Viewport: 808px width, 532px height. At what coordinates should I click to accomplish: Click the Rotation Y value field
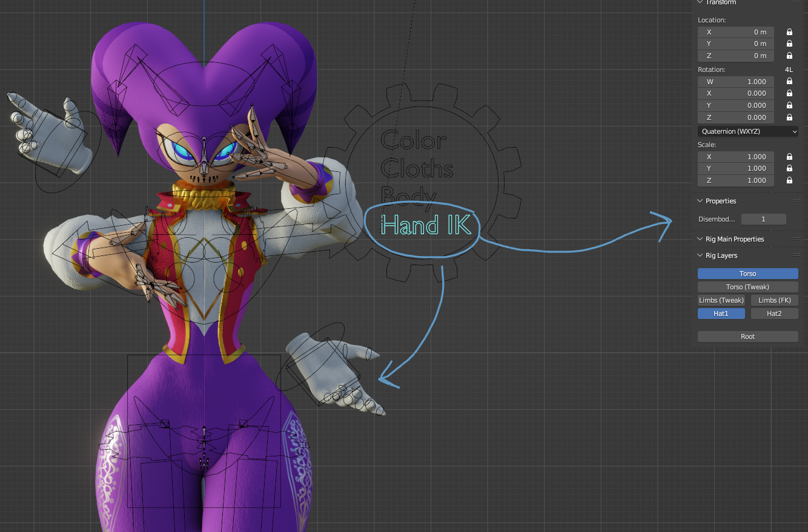736,105
